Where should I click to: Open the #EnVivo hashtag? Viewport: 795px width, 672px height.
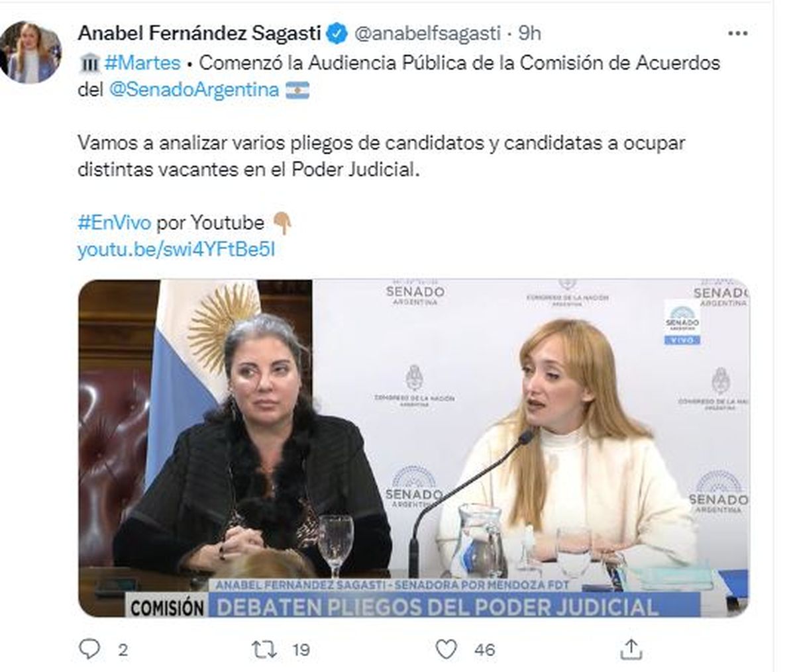(114, 222)
